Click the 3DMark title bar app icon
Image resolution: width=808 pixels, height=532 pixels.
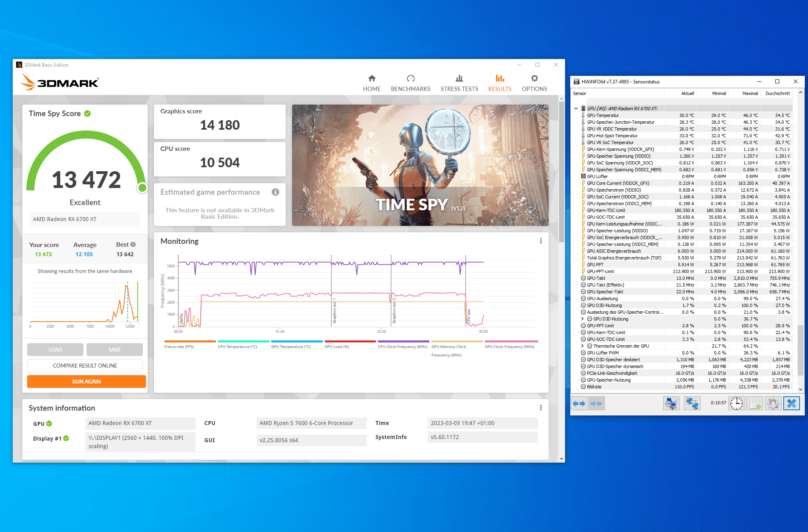click(x=19, y=65)
